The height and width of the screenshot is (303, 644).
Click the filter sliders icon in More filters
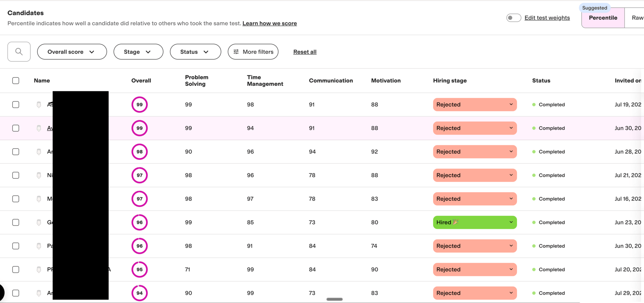[236, 52]
